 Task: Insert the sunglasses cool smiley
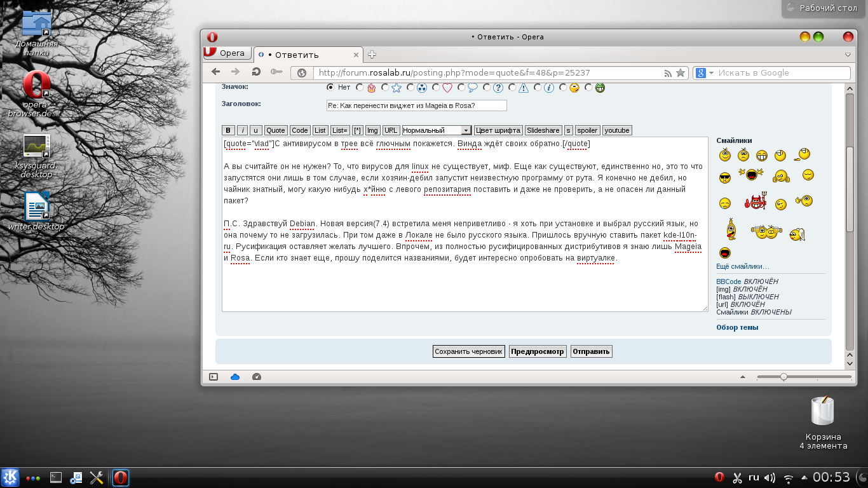click(725, 177)
